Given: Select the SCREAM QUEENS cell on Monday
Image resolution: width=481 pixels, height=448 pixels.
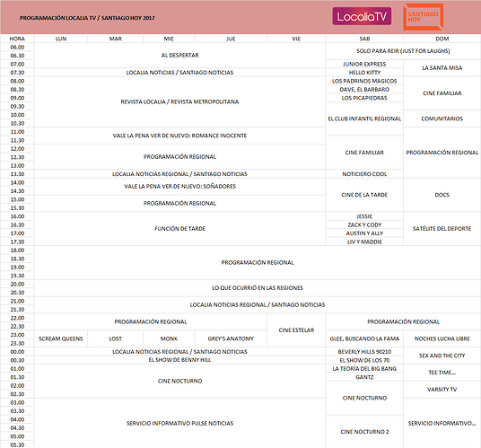Looking at the screenshot, I should [x=61, y=338].
